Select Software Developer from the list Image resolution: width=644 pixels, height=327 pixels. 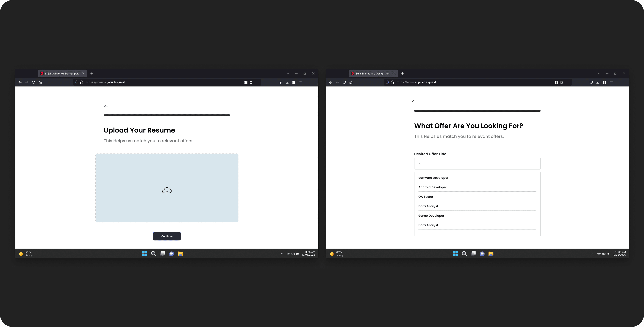tap(433, 178)
